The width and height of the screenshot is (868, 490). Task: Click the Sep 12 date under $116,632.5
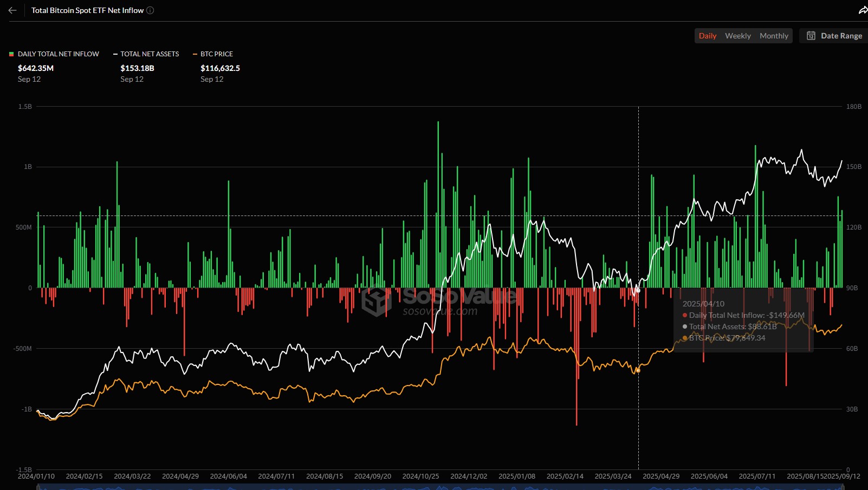pos(212,79)
